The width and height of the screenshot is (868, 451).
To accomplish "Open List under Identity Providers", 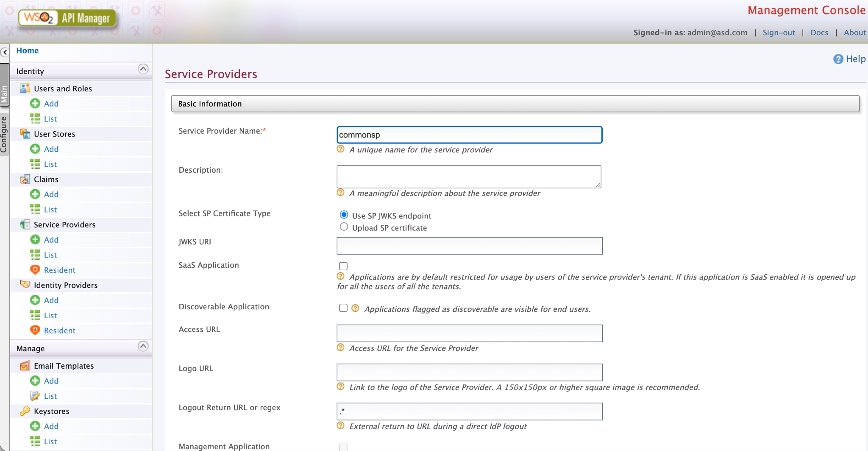I will pyautogui.click(x=50, y=315).
